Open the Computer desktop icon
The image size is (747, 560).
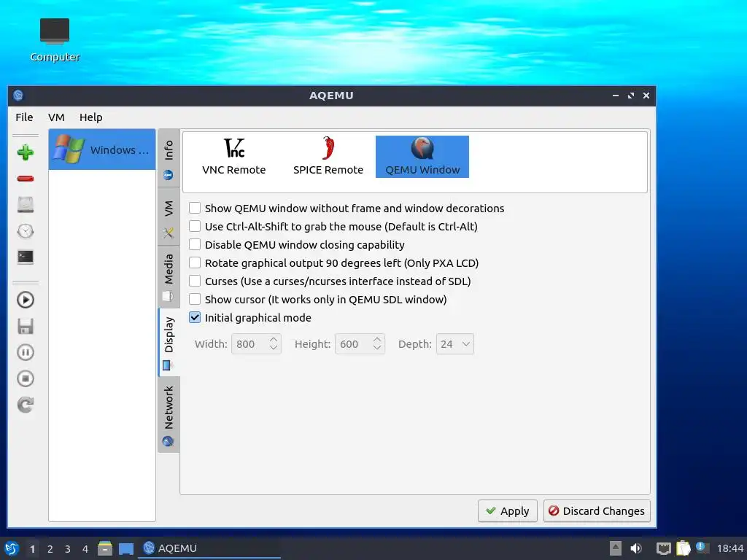[x=55, y=41]
